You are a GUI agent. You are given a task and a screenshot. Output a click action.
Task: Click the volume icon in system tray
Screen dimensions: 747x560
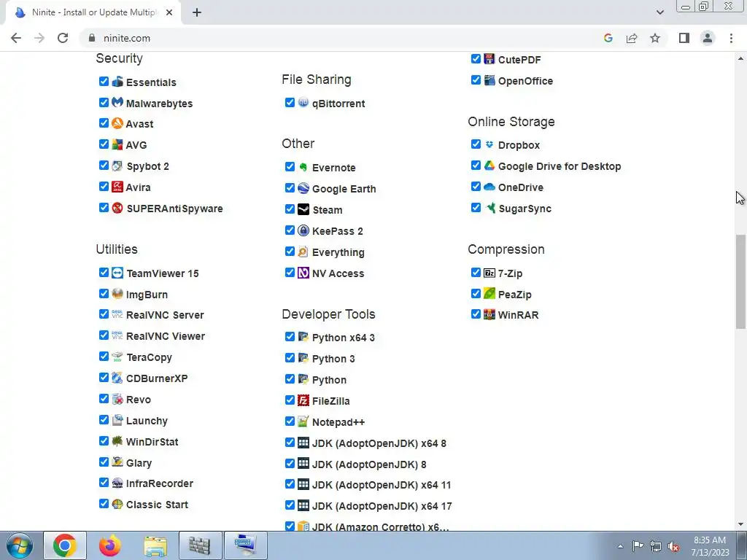point(673,546)
